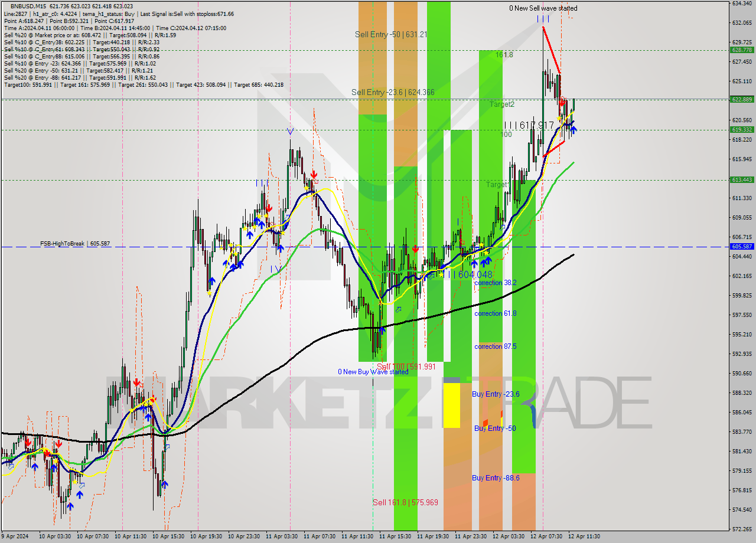
Task: Click the 572.265 bottom price scale value
Action: pyautogui.click(x=741, y=529)
